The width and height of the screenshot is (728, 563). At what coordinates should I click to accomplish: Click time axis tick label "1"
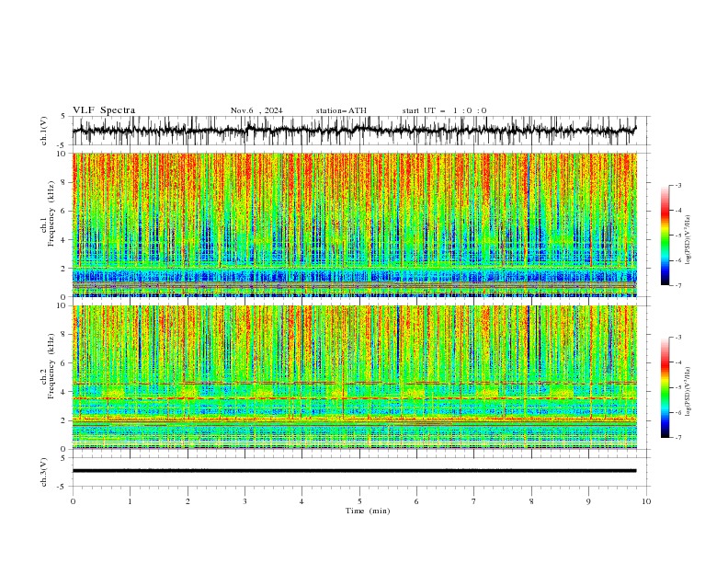click(130, 501)
